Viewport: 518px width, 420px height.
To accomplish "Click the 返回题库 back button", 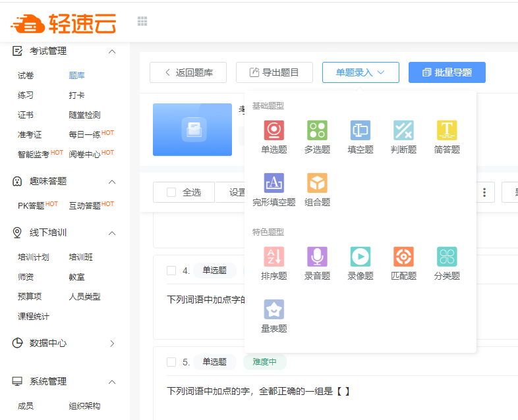I will coord(188,72).
